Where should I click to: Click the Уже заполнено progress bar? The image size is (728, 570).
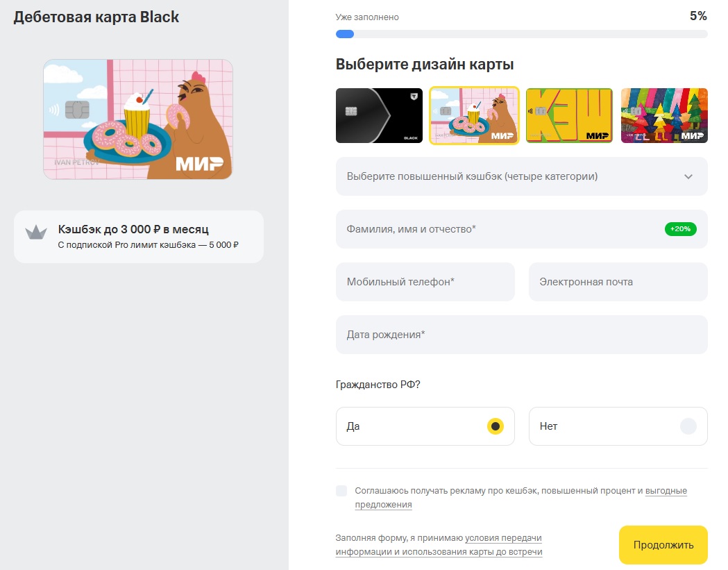click(521, 34)
